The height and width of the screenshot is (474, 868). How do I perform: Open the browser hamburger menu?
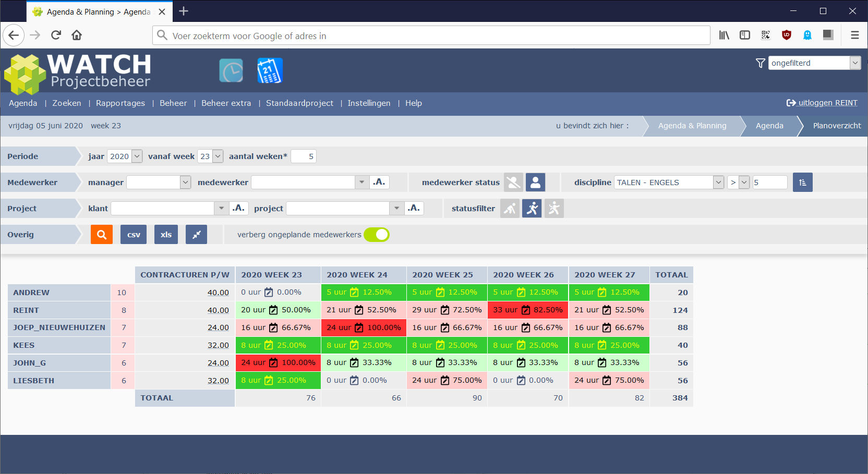(854, 35)
